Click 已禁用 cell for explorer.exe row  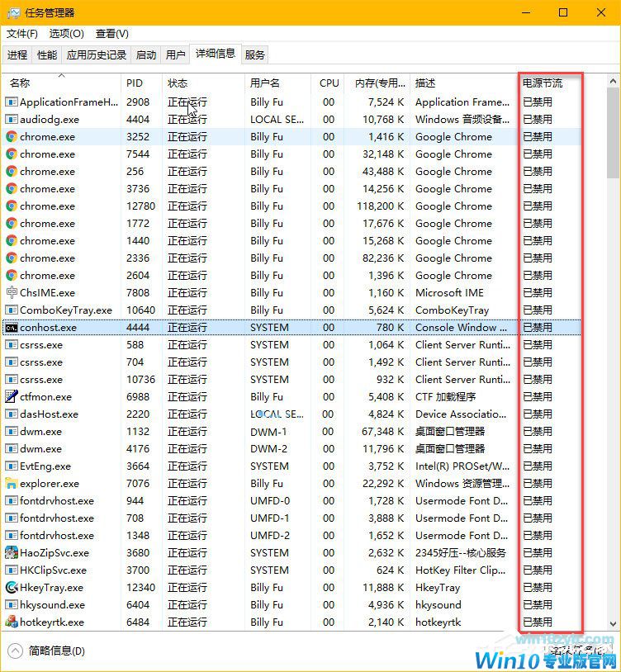(538, 484)
